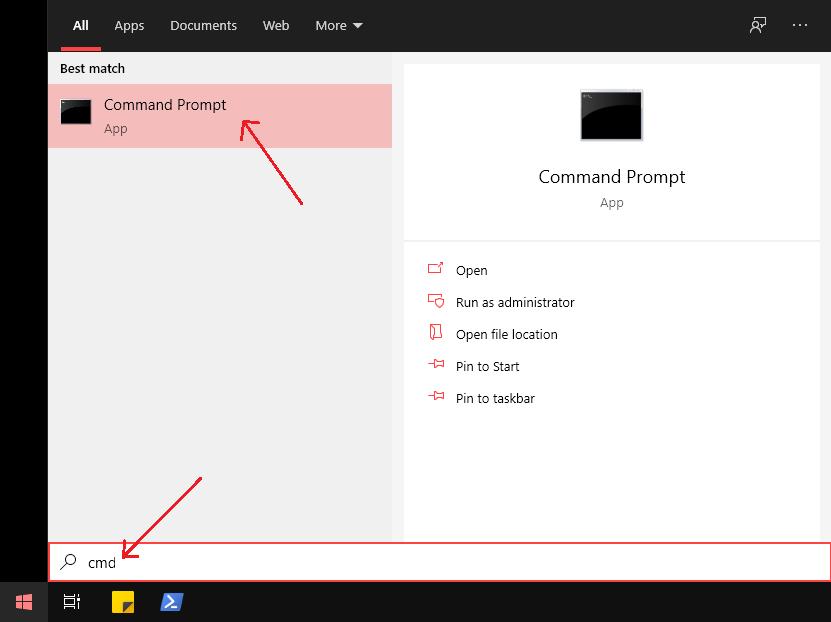This screenshot has height=622, width=831.
Task: Choose Pin to Start
Action: pos(488,366)
